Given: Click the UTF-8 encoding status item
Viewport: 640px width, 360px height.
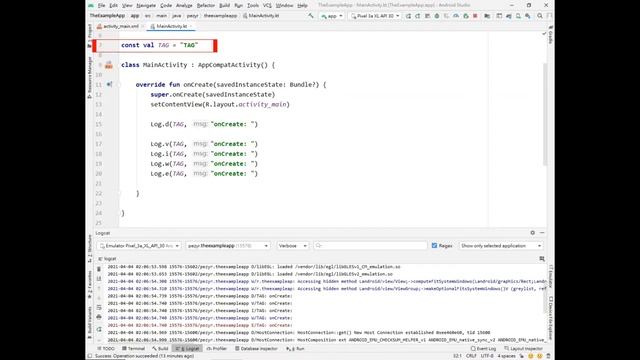Looking at the screenshot, I should click(x=487, y=356).
